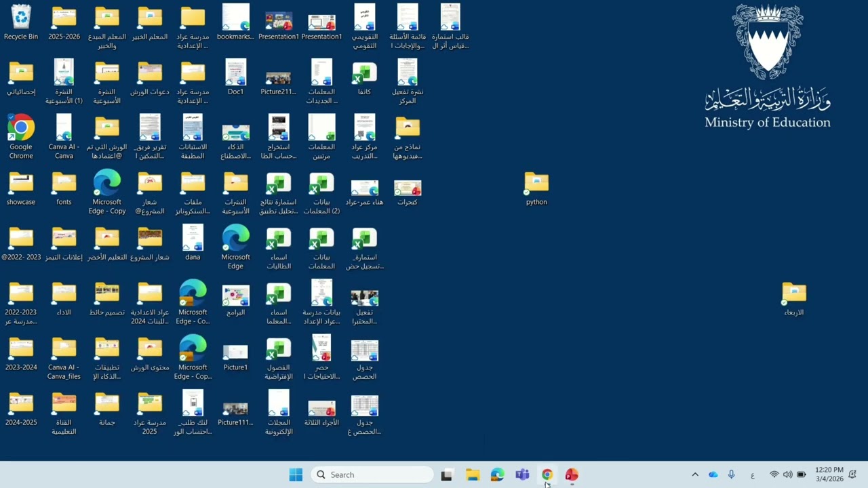
Task: Open the 2023-2024 folder
Action: (21, 353)
